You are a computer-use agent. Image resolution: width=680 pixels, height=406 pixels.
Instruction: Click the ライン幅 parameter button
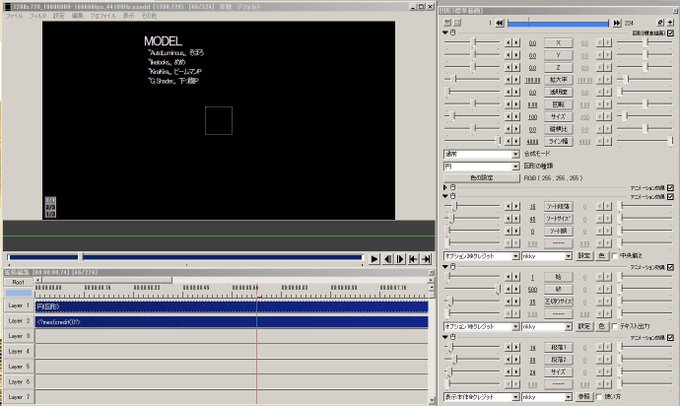558,141
